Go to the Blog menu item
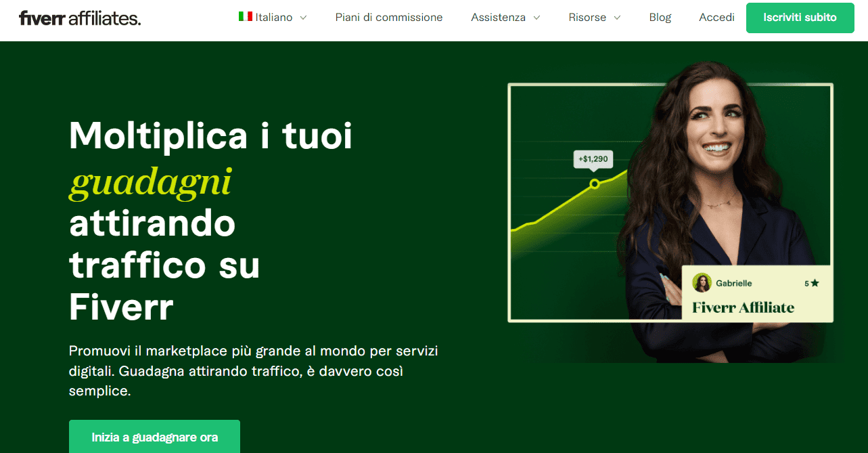868x453 pixels. click(660, 18)
